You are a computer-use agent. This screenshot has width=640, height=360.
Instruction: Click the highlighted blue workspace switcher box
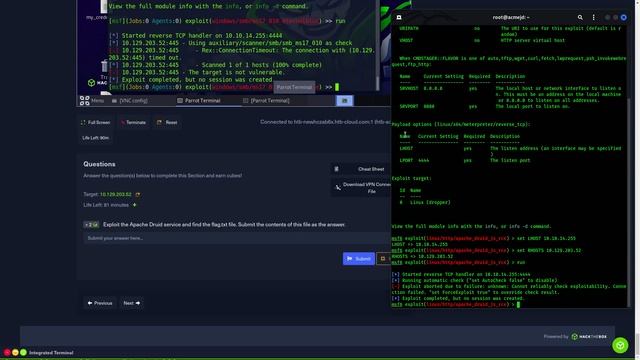coord(344,100)
